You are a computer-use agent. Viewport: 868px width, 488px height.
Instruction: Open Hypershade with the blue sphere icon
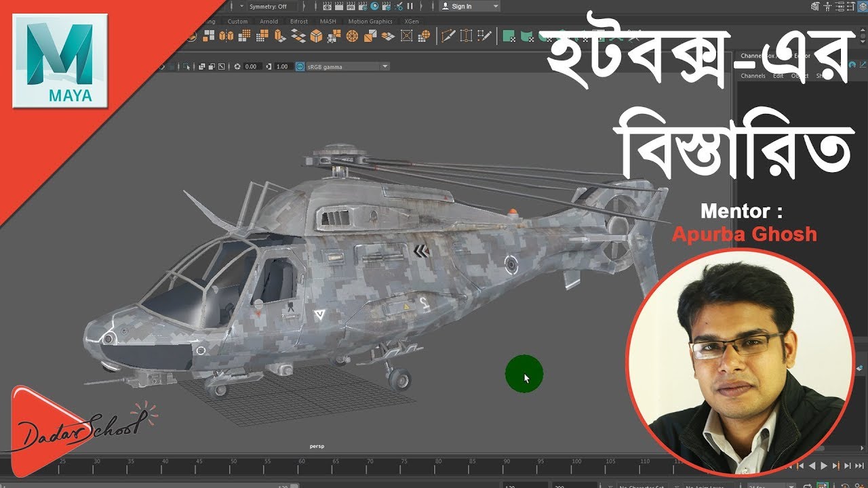(x=375, y=6)
